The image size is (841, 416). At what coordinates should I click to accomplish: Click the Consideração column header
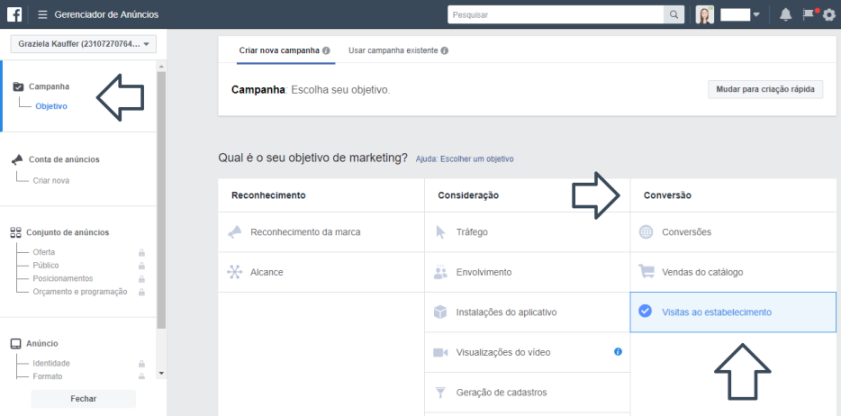pos(468,195)
